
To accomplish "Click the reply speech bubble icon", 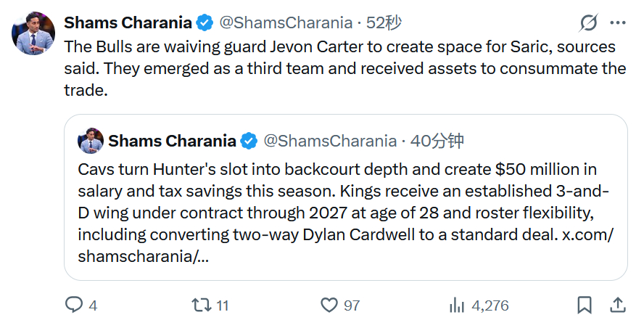I will (74, 305).
